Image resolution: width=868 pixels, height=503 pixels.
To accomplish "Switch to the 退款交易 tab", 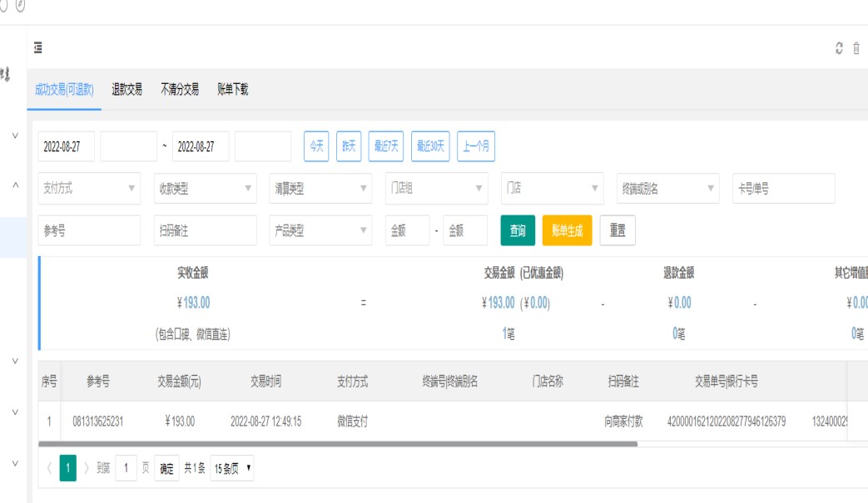I will (x=126, y=90).
